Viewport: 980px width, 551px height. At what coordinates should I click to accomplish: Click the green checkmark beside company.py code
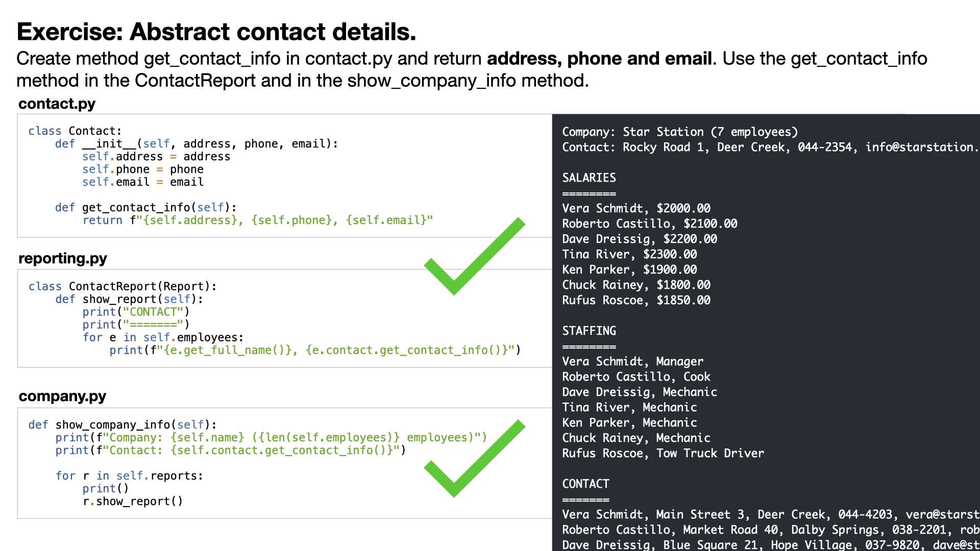(474, 458)
